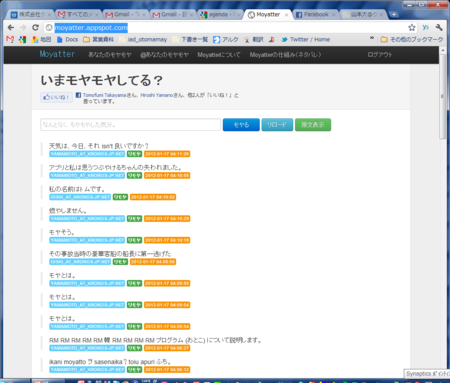Viewport: 450px width, 383px height.
Task: Open the 地図 maps bookmark
Action: pos(41,40)
